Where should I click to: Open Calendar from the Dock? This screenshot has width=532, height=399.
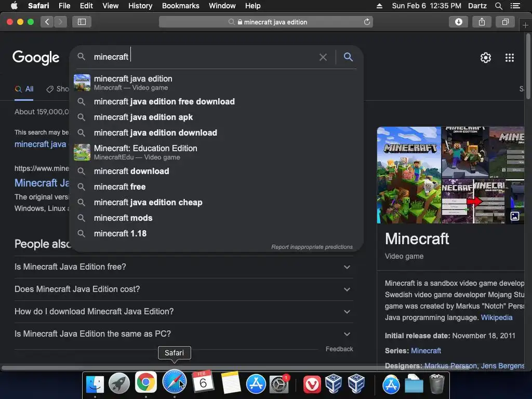pyautogui.click(x=203, y=382)
